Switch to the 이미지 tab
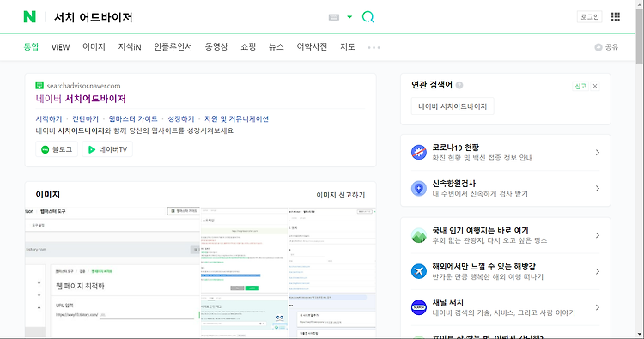 point(94,47)
